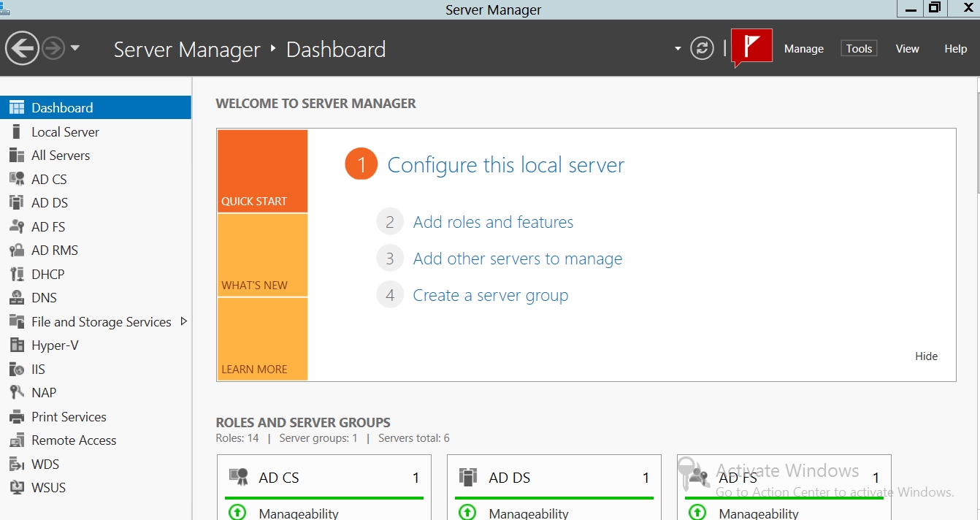This screenshot has width=980, height=520.
Task: Open the DNS role icon in sidebar
Action: (x=17, y=298)
